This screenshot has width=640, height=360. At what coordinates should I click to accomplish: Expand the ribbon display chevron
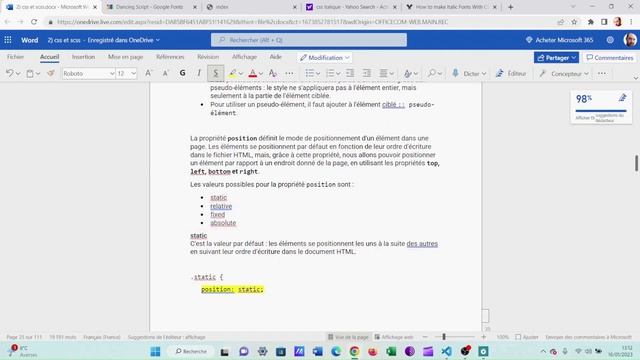click(635, 78)
